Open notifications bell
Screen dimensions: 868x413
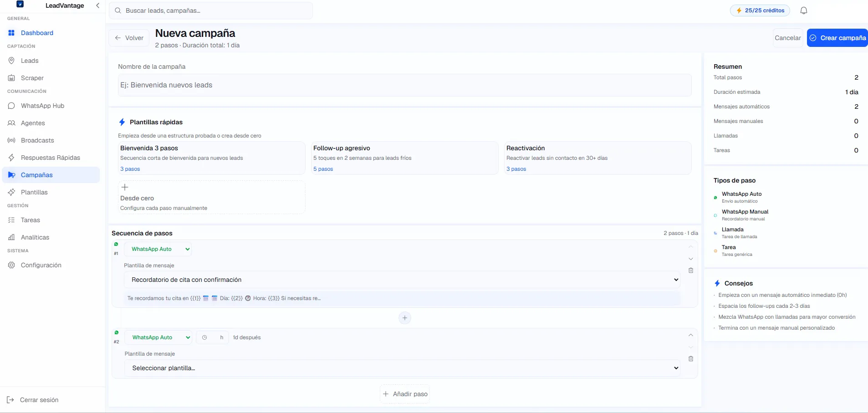pos(804,10)
